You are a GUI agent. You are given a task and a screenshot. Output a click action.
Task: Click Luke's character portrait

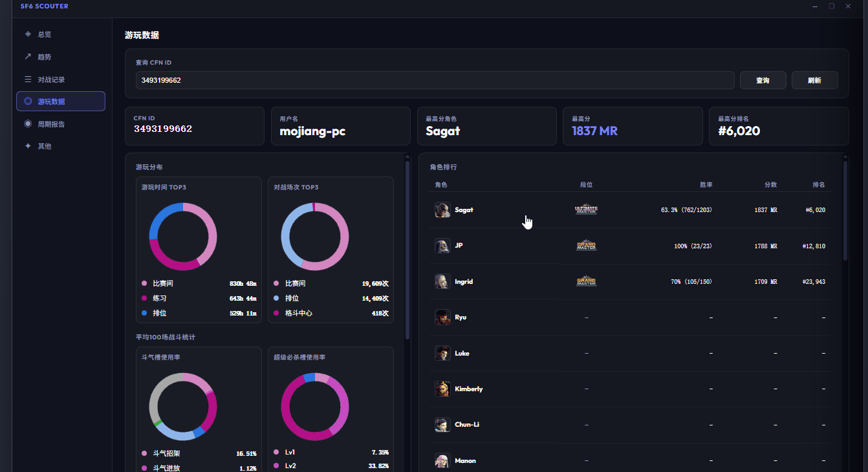pyautogui.click(x=442, y=353)
